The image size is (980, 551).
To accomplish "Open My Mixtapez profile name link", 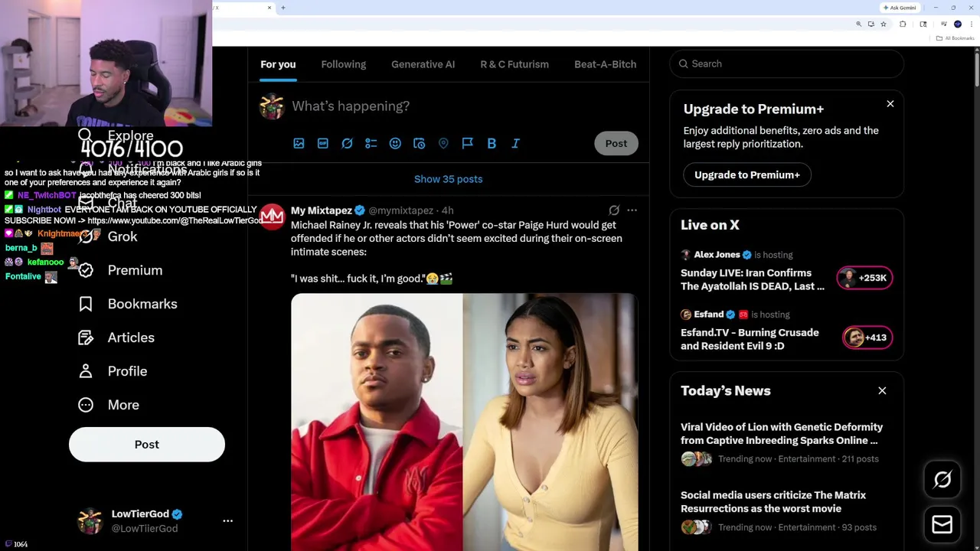I will [322, 210].
